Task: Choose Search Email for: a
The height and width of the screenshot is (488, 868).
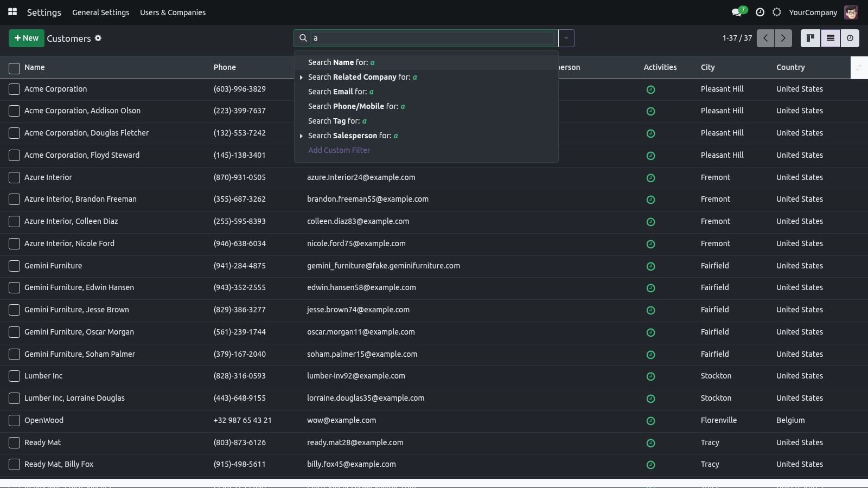Action: [x=426, y=92]
